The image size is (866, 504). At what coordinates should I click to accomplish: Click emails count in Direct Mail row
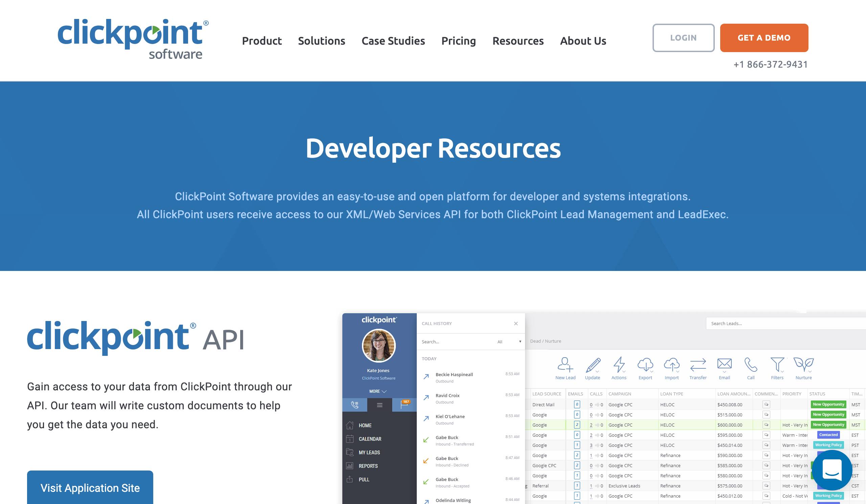click(577, 404)
